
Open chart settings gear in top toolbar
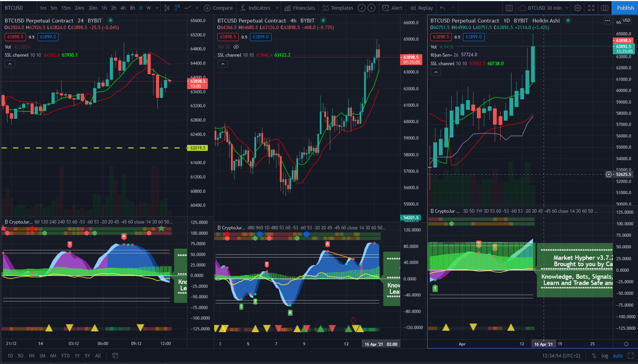[x=577, y=8]
